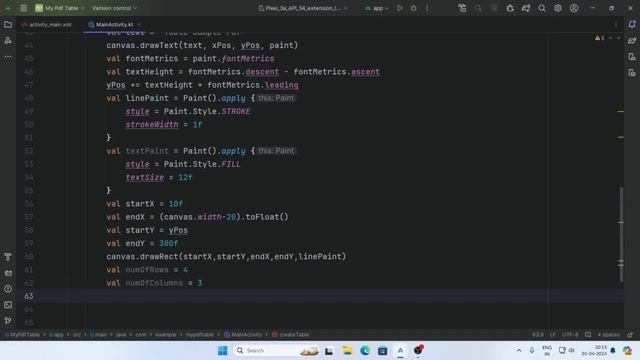Viewport: 640px width, 360px height.
Task: Open editor tab options menu
Action: pos(616,24)
